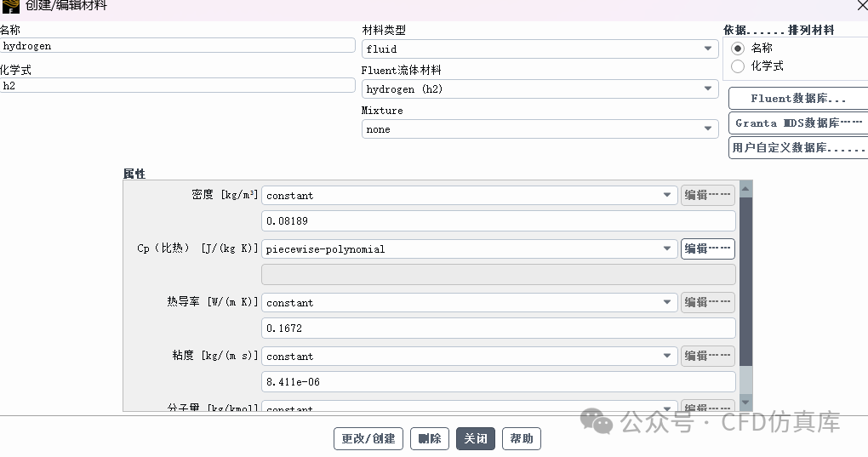
Task: Open the Granta MDS数据库 button
Action: [x=798, y=123]
